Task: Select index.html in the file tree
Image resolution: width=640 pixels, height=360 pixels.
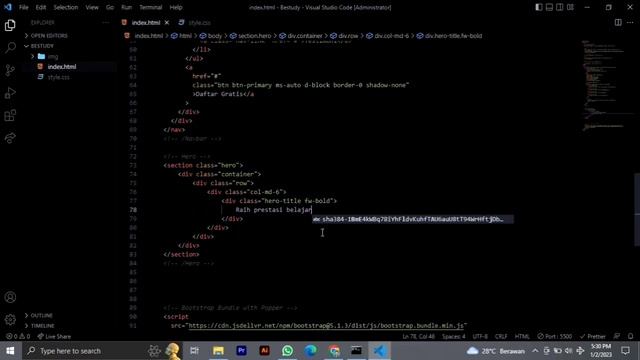Action: 62,67
